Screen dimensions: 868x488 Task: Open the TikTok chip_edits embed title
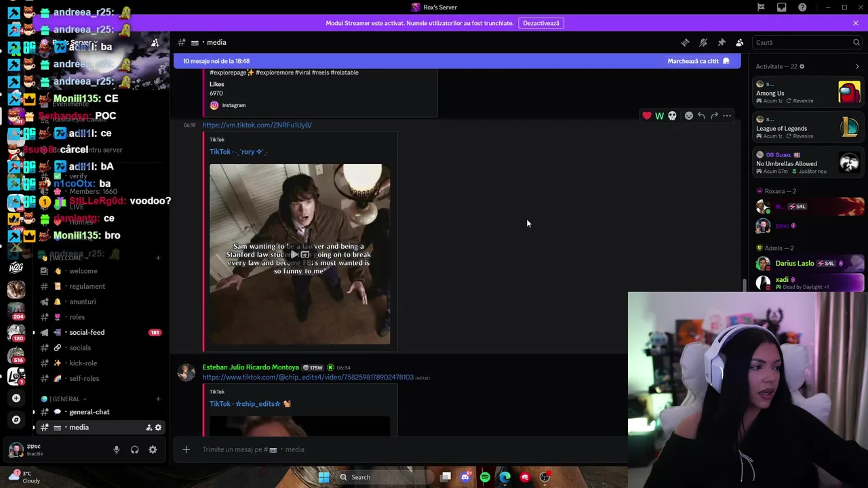point(250,404)
